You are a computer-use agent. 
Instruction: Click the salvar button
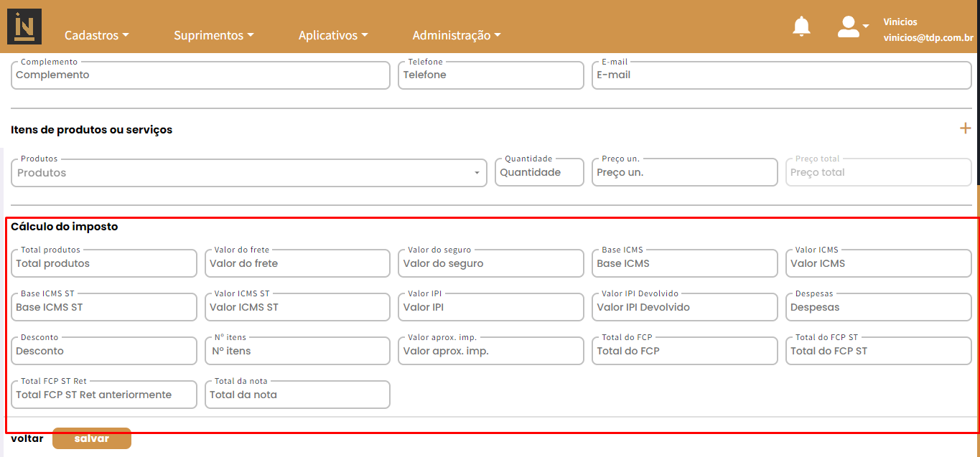click(x=92, y=438)
